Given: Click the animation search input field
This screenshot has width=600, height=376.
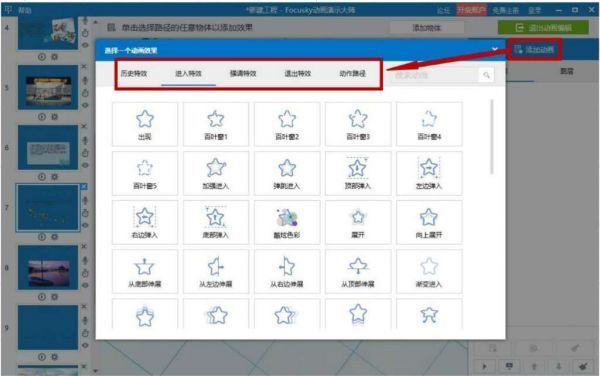Looking at the screenshot, I should click(435, 75).
